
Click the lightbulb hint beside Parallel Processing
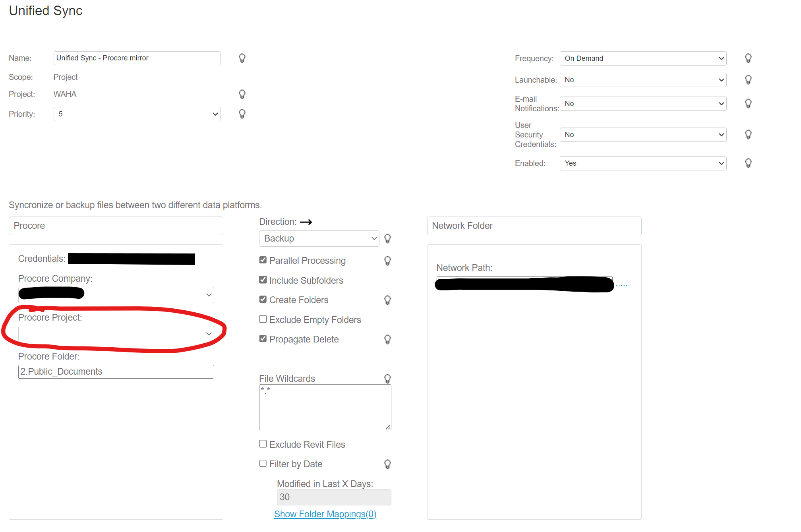[x=387, y=261]
